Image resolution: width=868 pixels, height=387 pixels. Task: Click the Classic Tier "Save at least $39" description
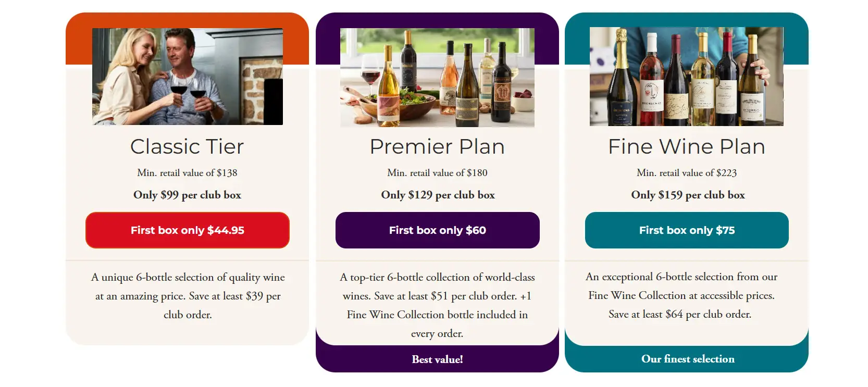[x=188, y=296]
